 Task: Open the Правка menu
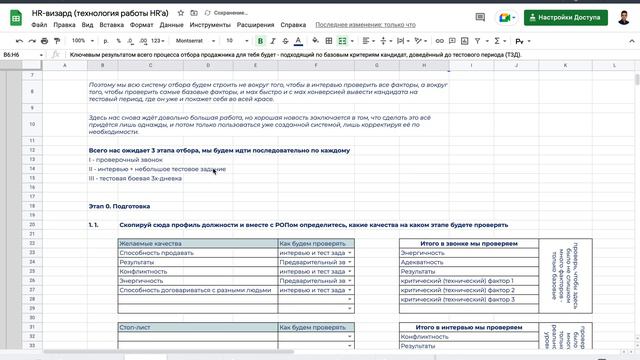tap(64, 25)
